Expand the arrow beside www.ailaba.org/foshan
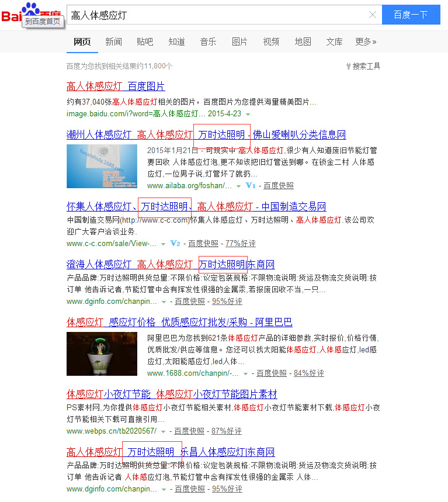 238,186
